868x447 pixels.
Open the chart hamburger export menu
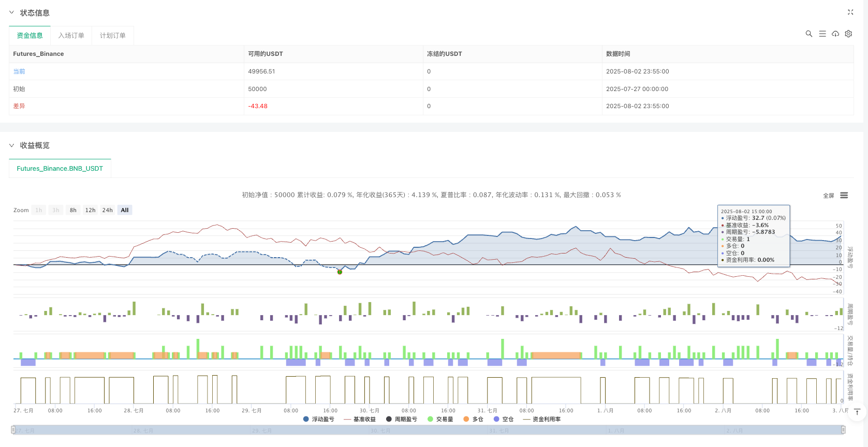click(x=844, y=195)
